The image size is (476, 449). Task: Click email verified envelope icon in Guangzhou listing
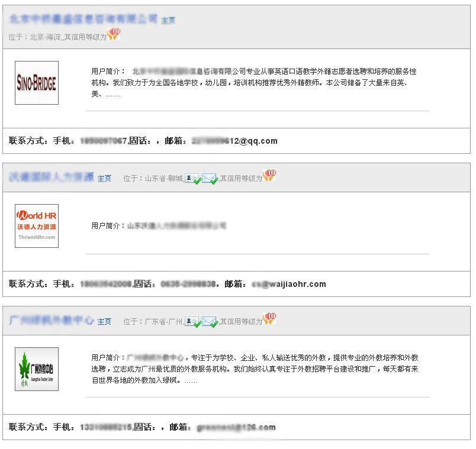click(210, 322)
